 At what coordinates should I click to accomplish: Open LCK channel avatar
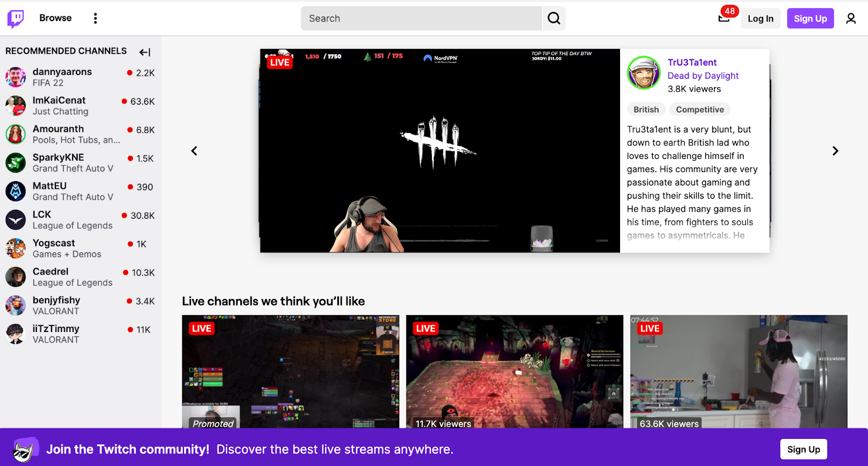pyautogui.click(x=16, y=220)
